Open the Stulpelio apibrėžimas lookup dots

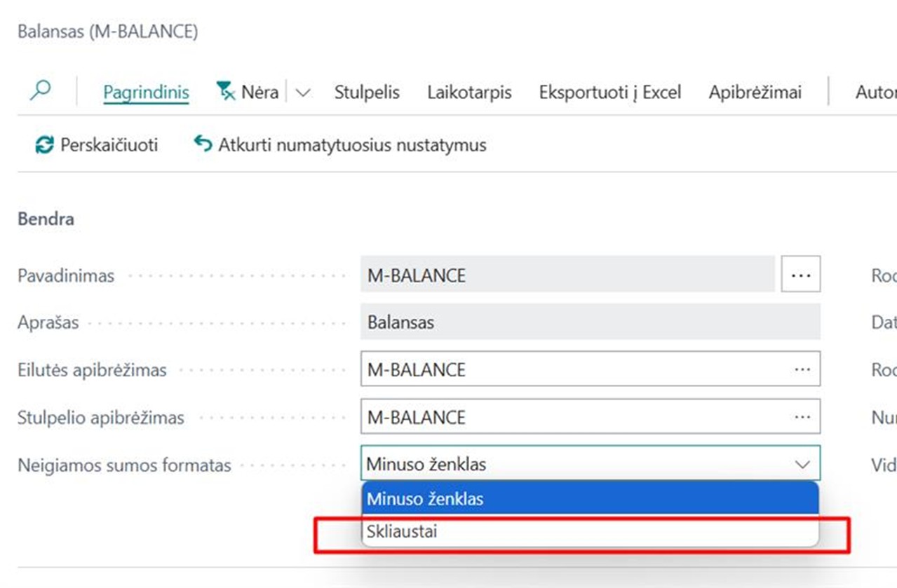[x=802, y=417]
